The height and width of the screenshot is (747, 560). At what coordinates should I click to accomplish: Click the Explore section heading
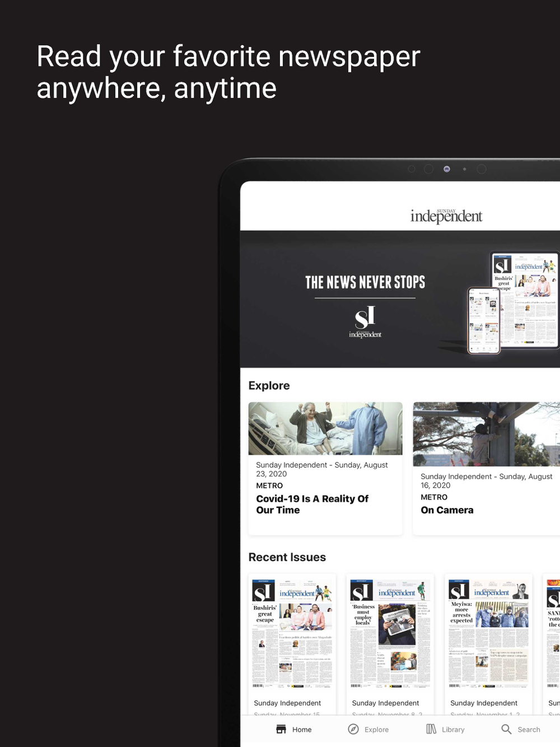click(269, 385)
